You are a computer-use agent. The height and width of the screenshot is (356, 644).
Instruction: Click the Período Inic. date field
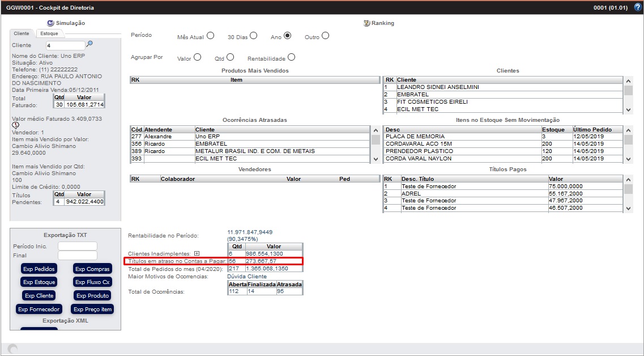point(78,246)
